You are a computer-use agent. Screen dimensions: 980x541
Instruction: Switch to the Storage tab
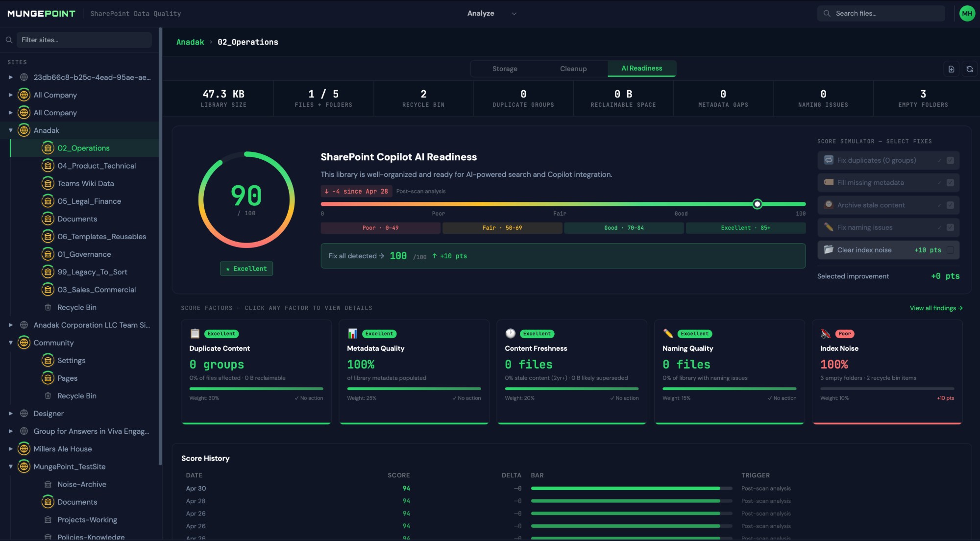(505, 69)
